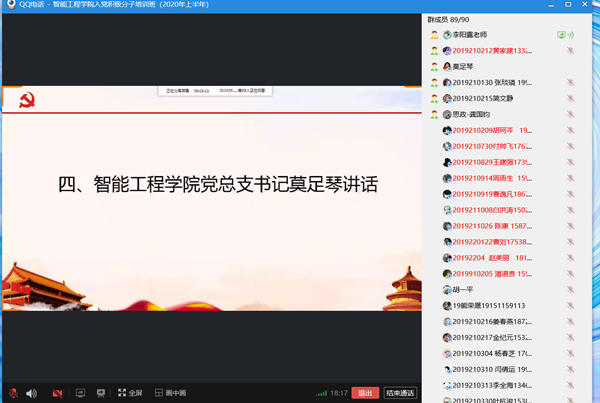600x403 pixels.
Task: Select member 胡一平 in the list
Action: (466, 290)
